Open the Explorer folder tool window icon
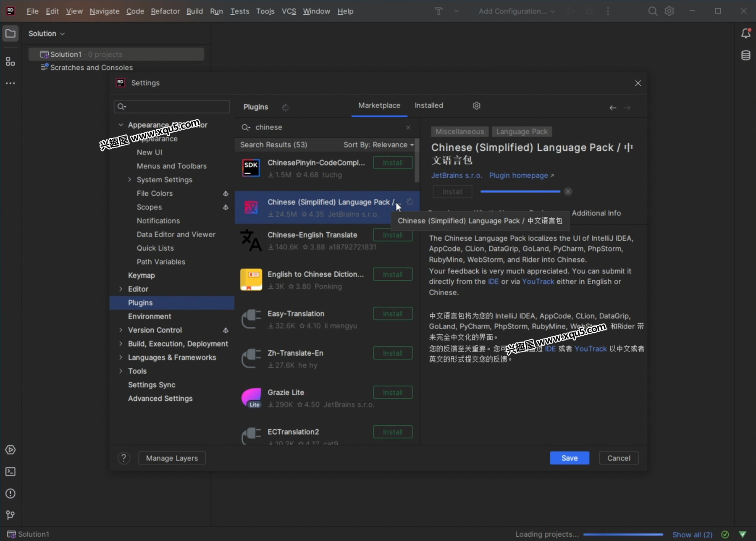 tap(10, 34)
